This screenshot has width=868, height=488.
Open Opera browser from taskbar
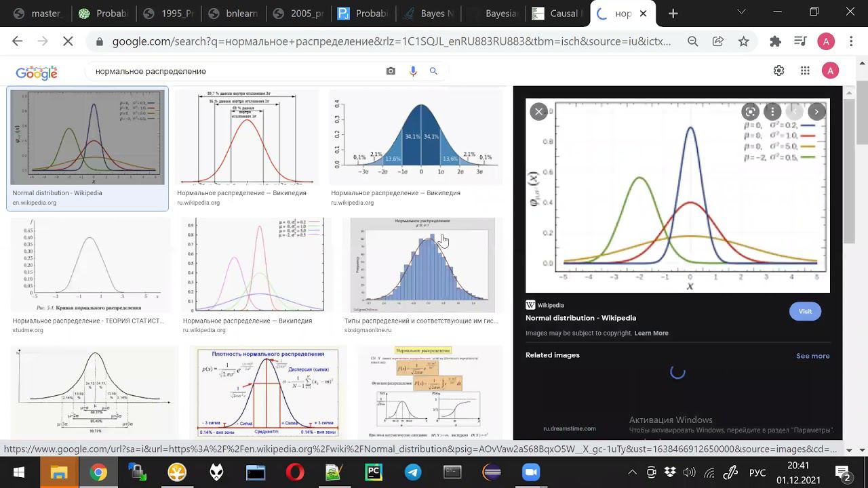coord(295,472)
